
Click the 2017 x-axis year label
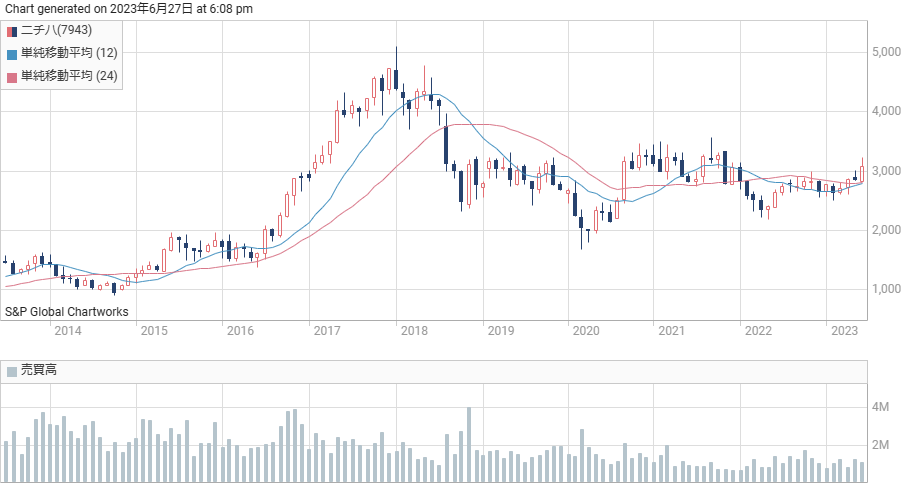327,331
